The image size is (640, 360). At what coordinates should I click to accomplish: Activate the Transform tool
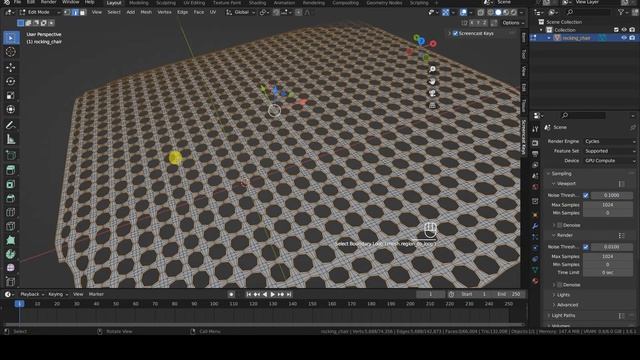pyautogui.click(x=11, y=110)
